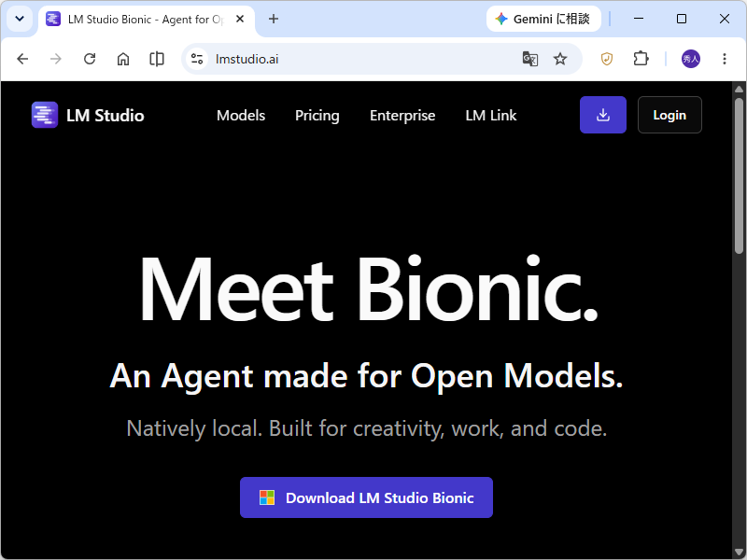
Task: Click 'Natively local. Built for creativity' text
Action: click(367, 428)
